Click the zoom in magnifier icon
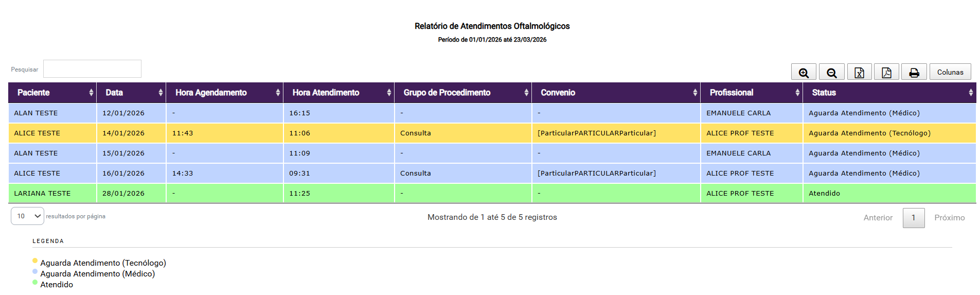 [x=804, y=72]
